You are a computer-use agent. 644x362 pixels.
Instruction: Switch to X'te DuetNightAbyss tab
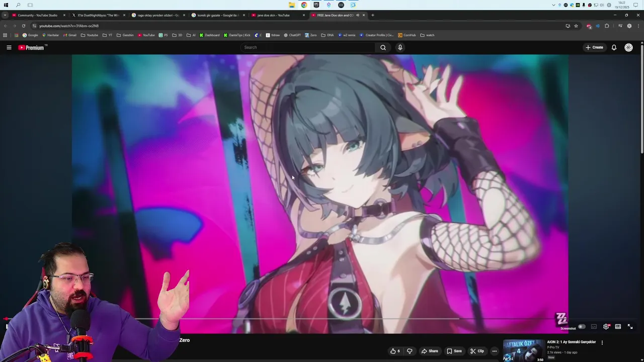tap(98, 15)
